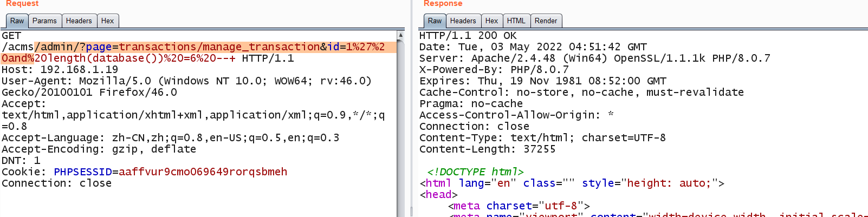Screen dimensions: 868x217
Task: Click the Content-Type: text/html line
Action: 543,138
